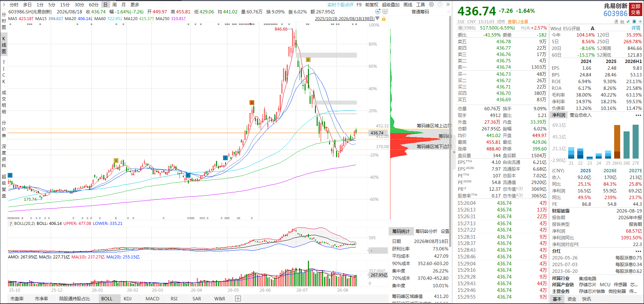Collapse the right info panel arrow
The height and width of the screenshot is (304, 644).
point(454,152)
